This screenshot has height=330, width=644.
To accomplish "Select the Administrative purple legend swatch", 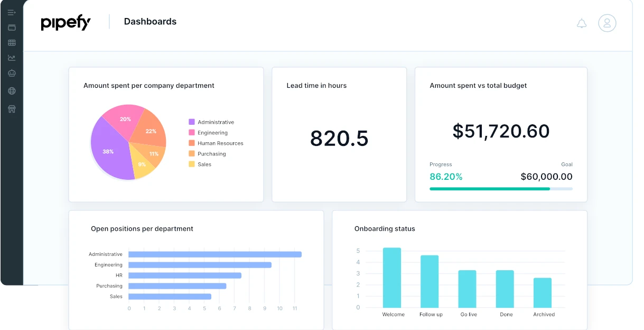I will tap(192, 122).
